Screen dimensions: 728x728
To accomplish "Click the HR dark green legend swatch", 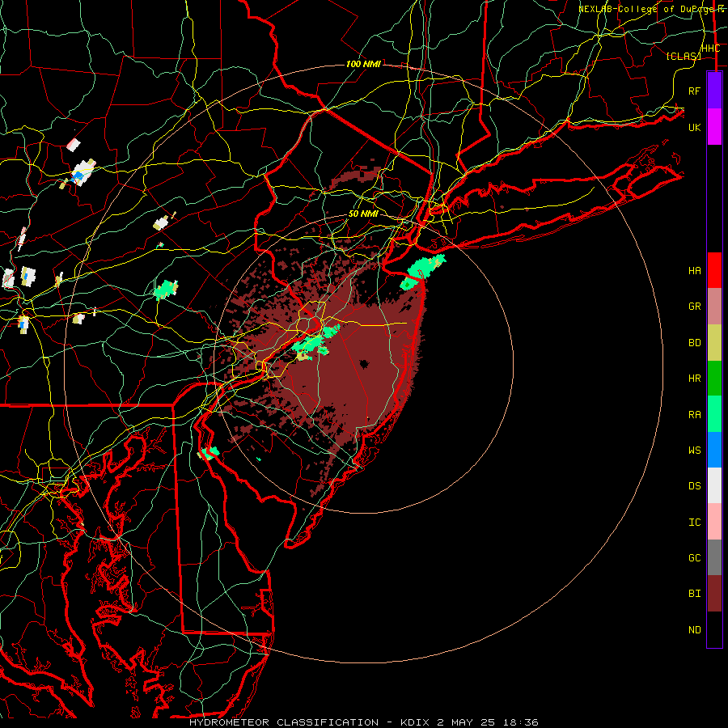I will tap(714, 378).
